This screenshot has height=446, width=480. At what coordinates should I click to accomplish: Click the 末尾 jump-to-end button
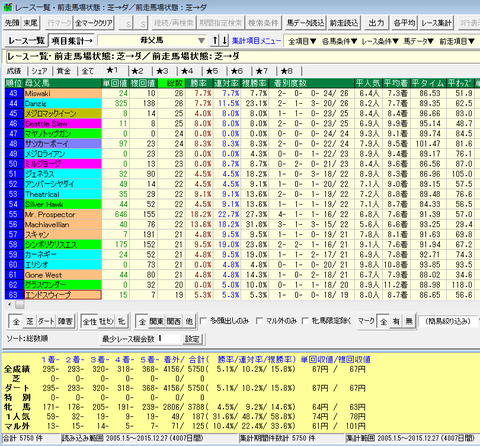(30, 23)
